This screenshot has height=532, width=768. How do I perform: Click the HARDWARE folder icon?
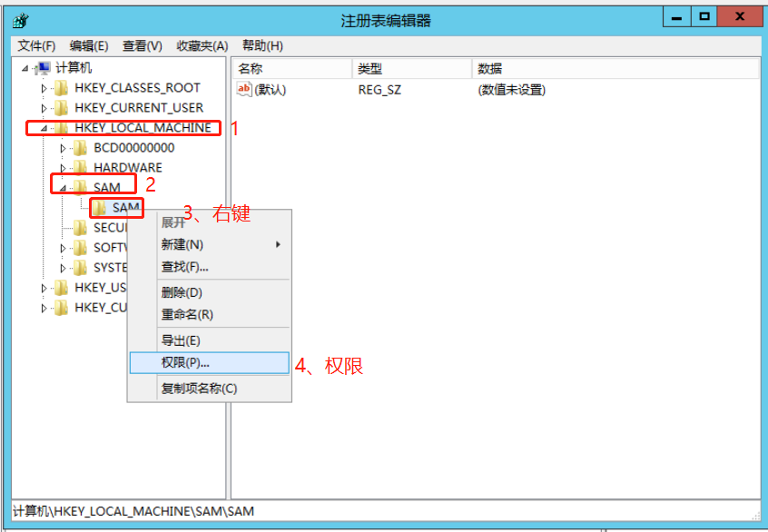(x=81, y=168)
